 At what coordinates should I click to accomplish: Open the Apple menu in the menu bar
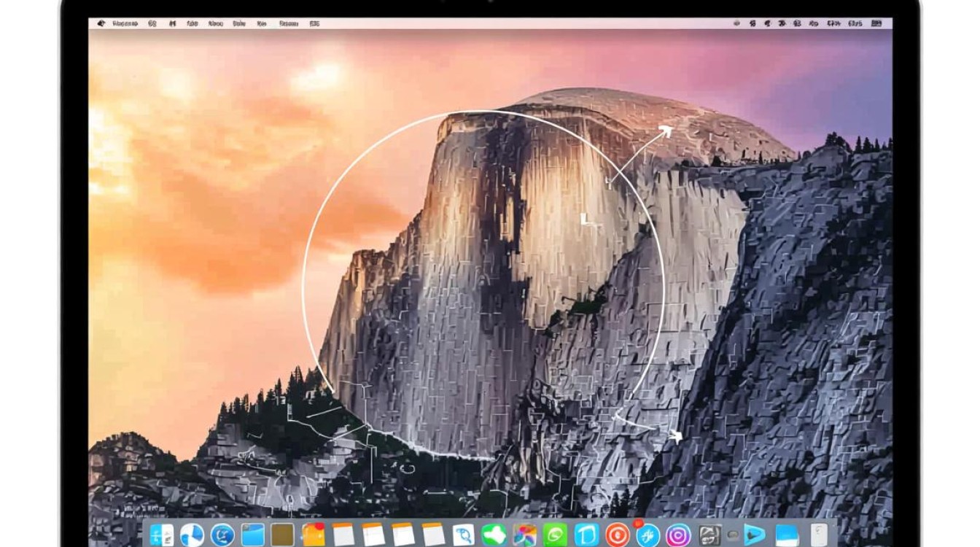pyautogui.click(x=100, y=23)
